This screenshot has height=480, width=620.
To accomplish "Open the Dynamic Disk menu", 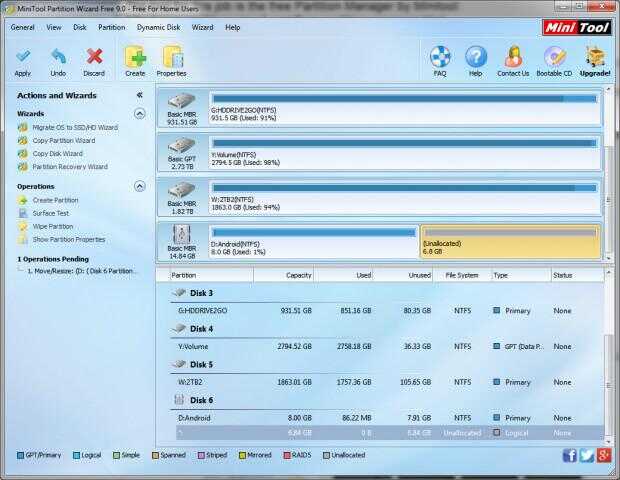I will [x=159, y=27].
